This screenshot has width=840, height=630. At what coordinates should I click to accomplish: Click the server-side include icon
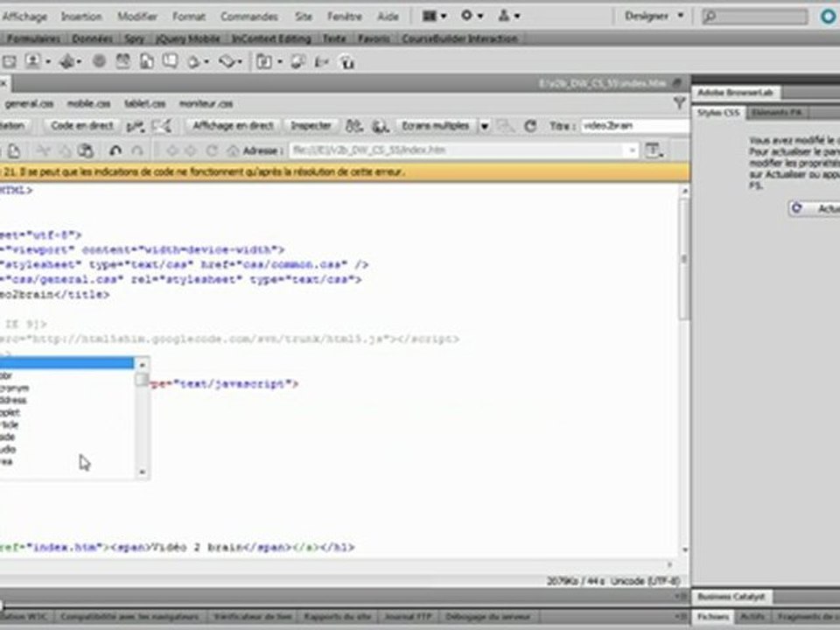[147, 61]
